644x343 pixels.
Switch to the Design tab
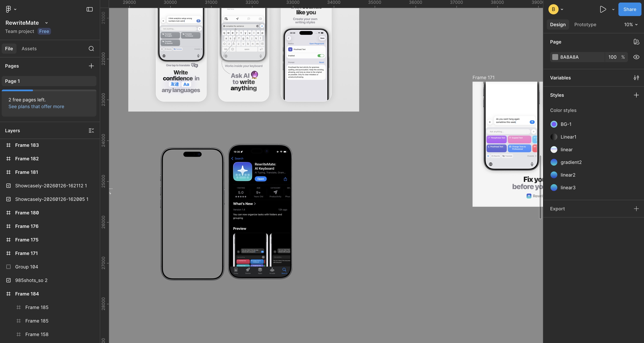tap(558, 24)
